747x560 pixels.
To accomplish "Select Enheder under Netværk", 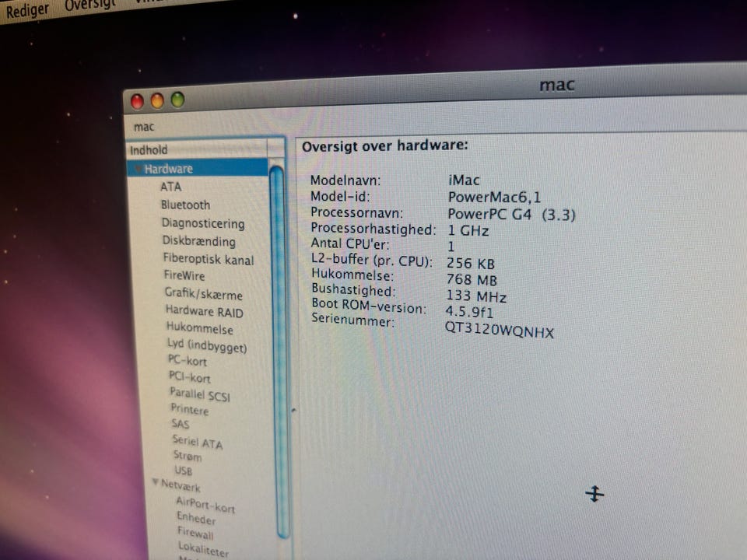I will click(196, 518).
